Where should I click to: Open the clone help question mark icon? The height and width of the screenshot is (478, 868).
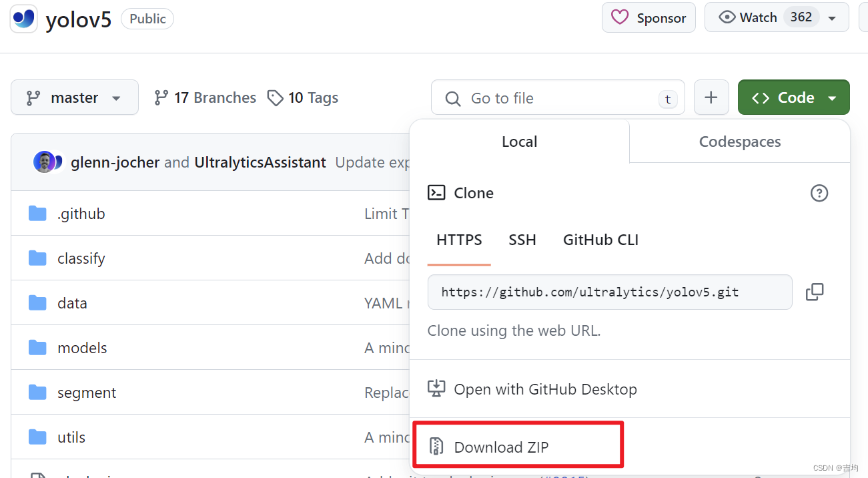(819, 193)
